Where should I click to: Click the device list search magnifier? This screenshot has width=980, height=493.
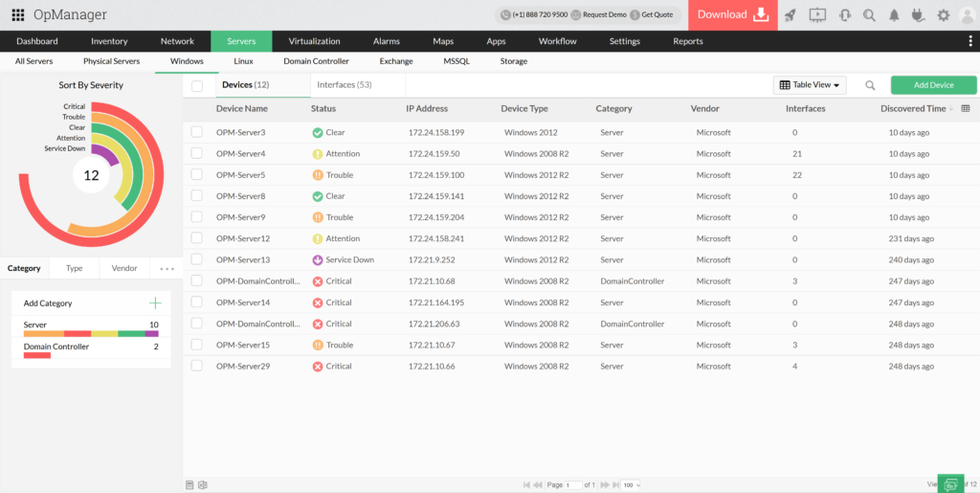(x=870, y=85)
